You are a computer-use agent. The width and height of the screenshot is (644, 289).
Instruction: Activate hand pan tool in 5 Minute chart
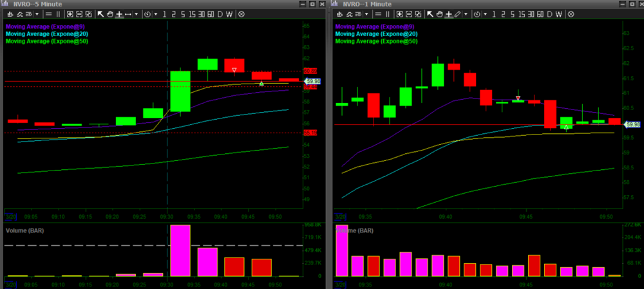point(109,14)
